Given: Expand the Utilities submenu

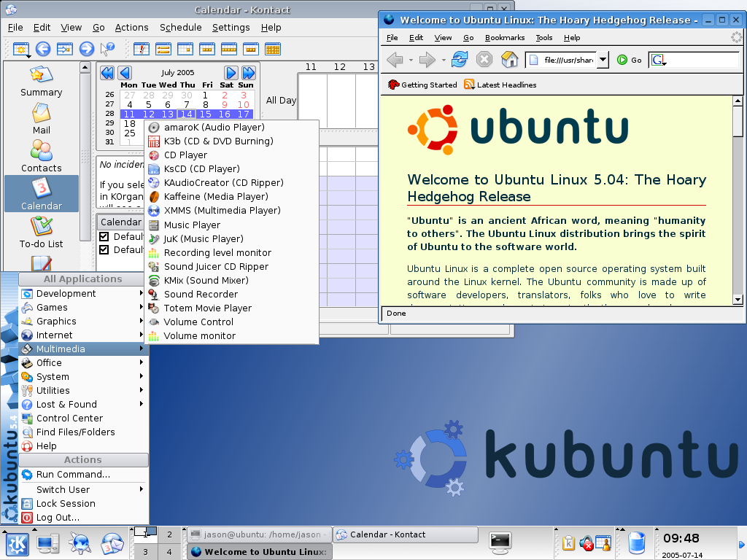Looking at the screenshot, I should pyautogui.click(x=83, y=390).
